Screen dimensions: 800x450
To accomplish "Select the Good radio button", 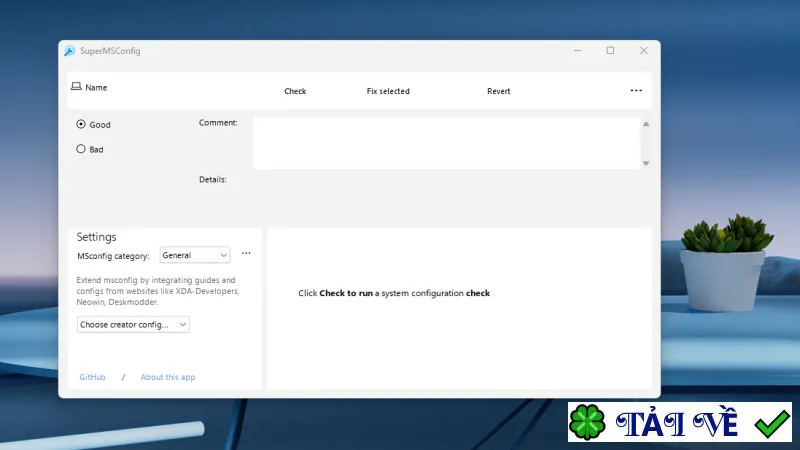I will click(x=81, y=124).
